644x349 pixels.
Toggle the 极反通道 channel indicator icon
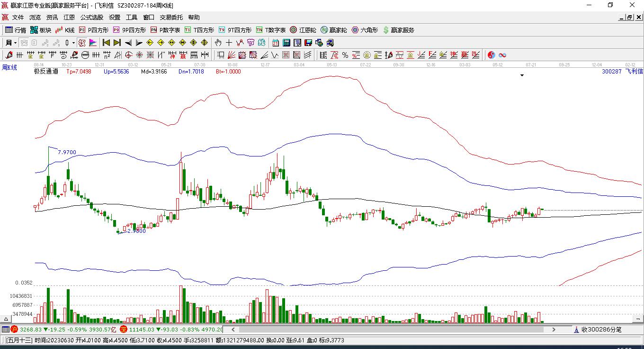pyautogui.click(x=82, y=43)
